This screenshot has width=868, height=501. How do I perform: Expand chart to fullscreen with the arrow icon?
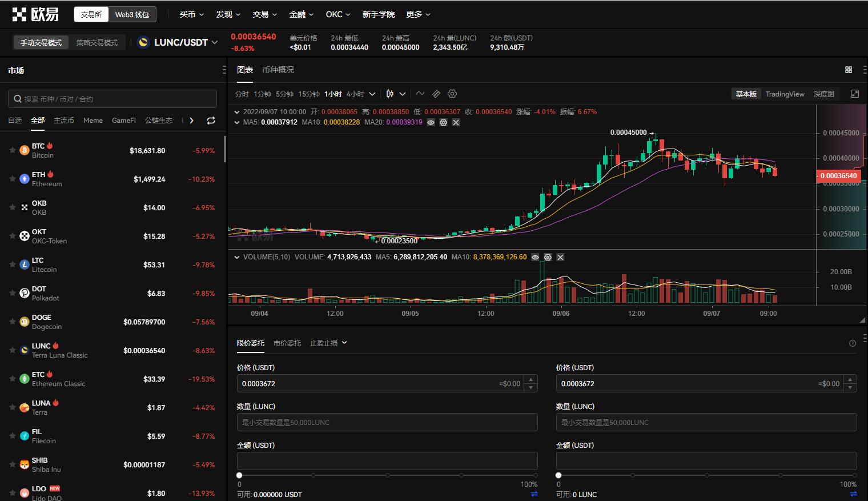855,93
